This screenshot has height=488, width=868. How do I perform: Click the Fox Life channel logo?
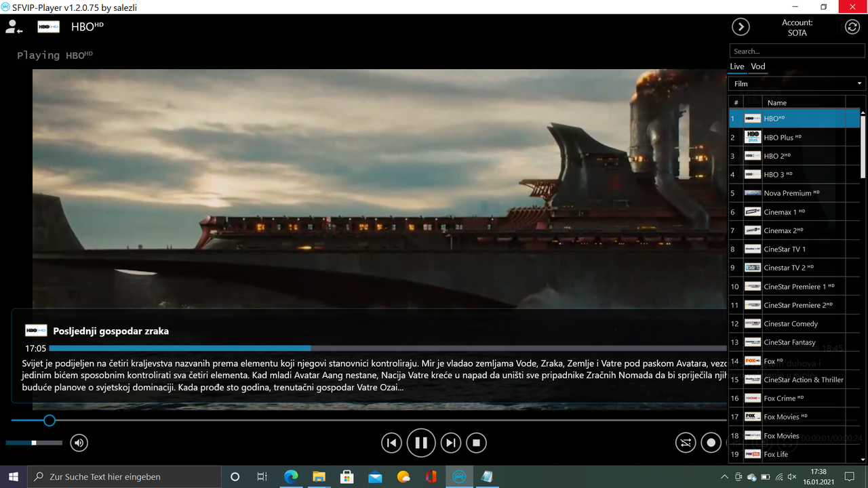(x=753, y=454)
